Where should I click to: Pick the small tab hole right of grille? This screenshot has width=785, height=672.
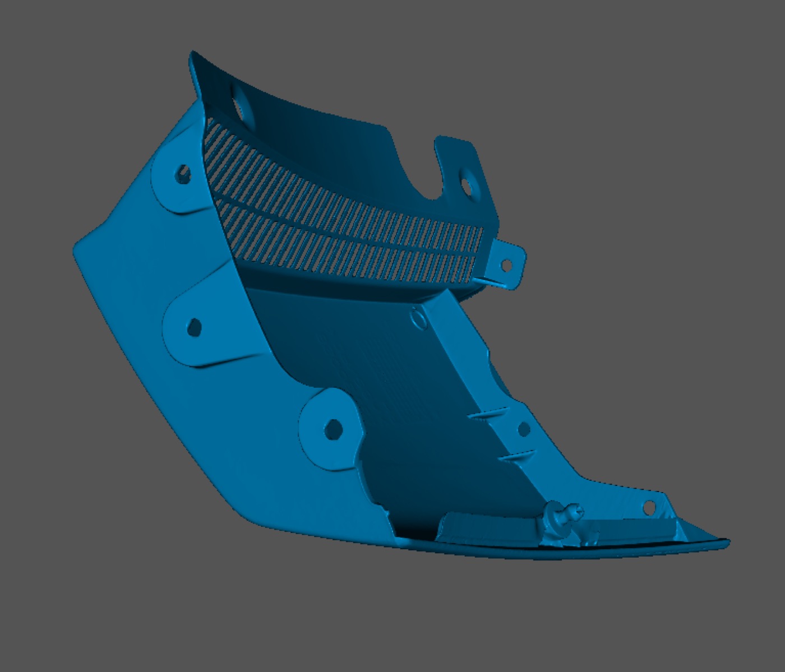click(x=505, y=265)
